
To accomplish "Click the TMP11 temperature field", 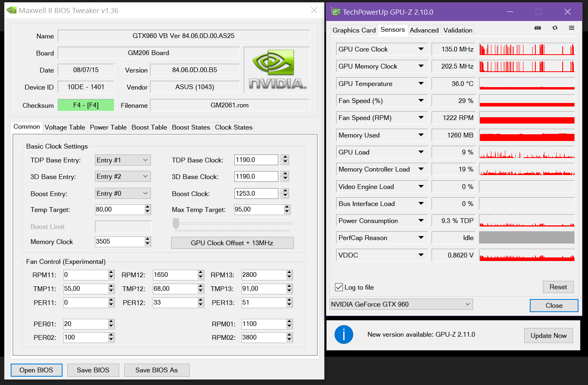I will 86,289.
